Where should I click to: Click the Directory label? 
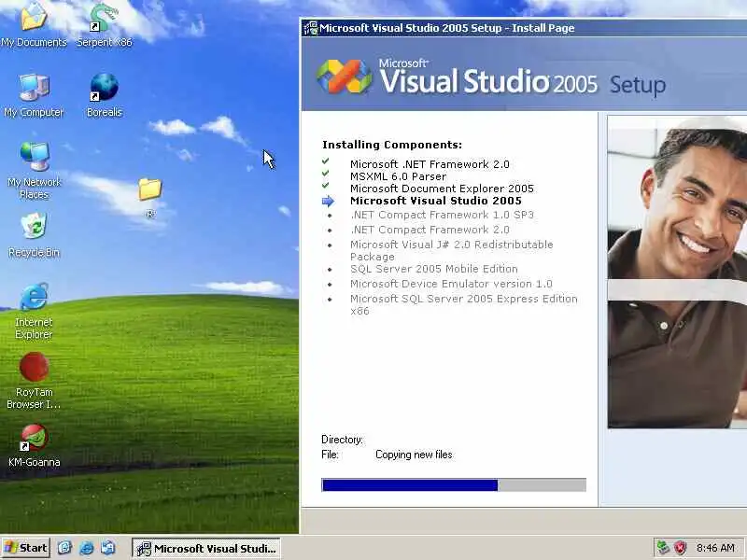[342, 440]
